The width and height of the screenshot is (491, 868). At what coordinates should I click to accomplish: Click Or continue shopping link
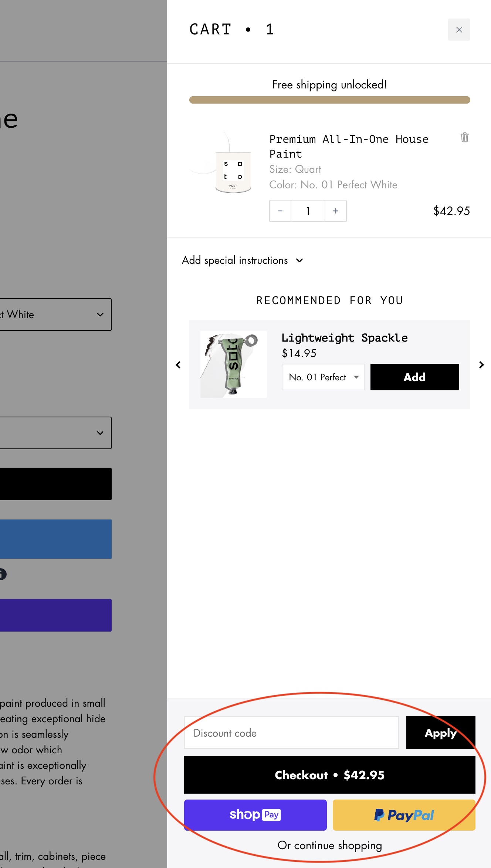click(329, 845)
